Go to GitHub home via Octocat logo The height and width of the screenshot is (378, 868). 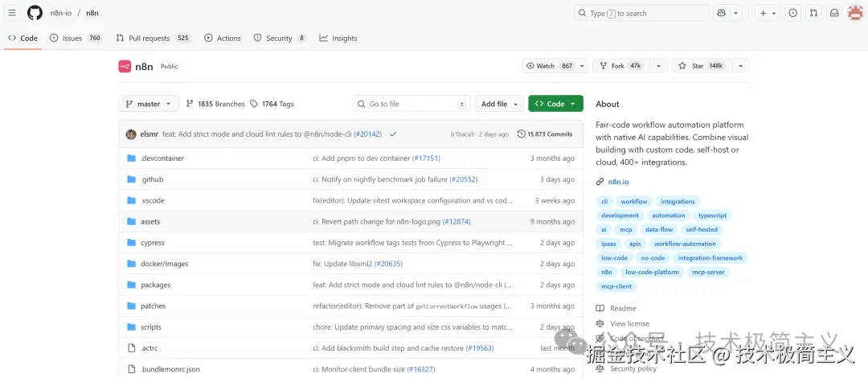pyautogui.click(x=35, y=13)
